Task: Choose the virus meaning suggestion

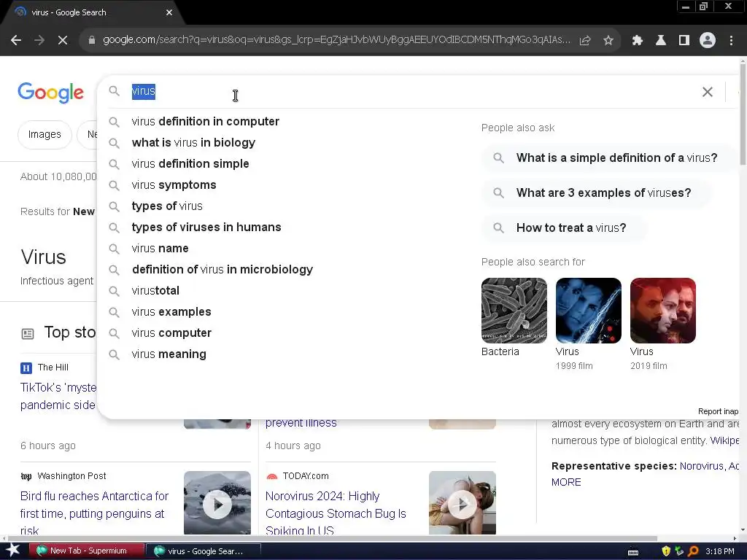Action: coord(169,354)
